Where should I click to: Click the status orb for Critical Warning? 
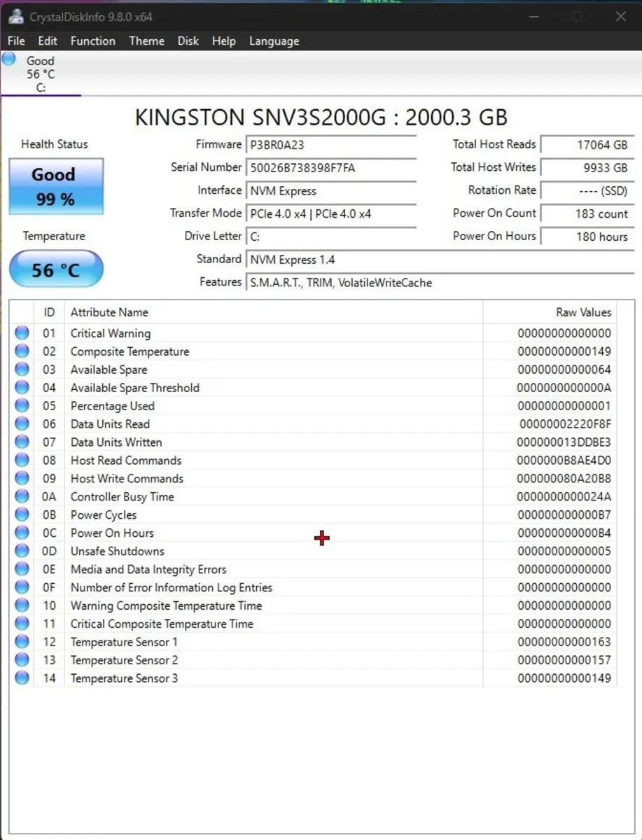pyautogui.click(x=22, y=333)
